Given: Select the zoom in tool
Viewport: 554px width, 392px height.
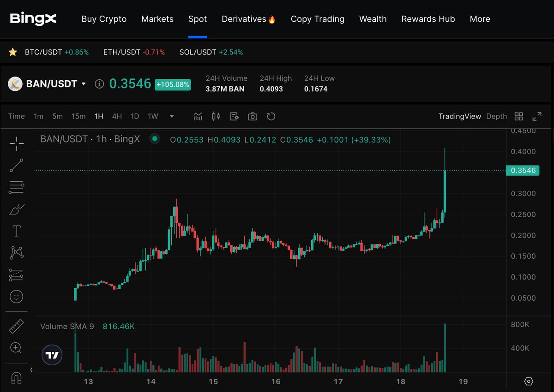Looking at the screenshot, I should coord(17,348).
